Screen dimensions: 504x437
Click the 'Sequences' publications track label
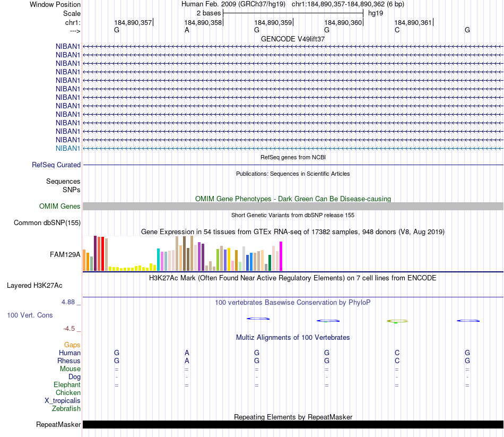63,181
